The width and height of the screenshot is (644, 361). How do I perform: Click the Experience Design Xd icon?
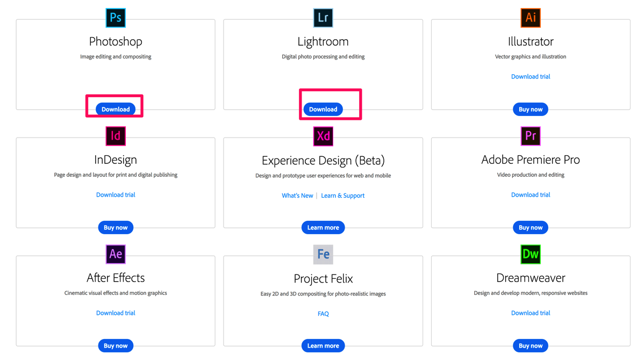tap(323, 136)
